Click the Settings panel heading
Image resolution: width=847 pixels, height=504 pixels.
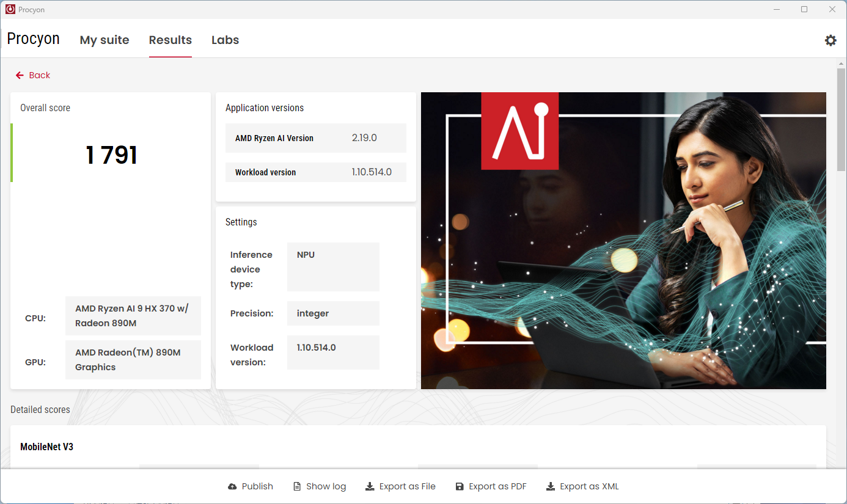pyautogui.click(x=241, y=222)
